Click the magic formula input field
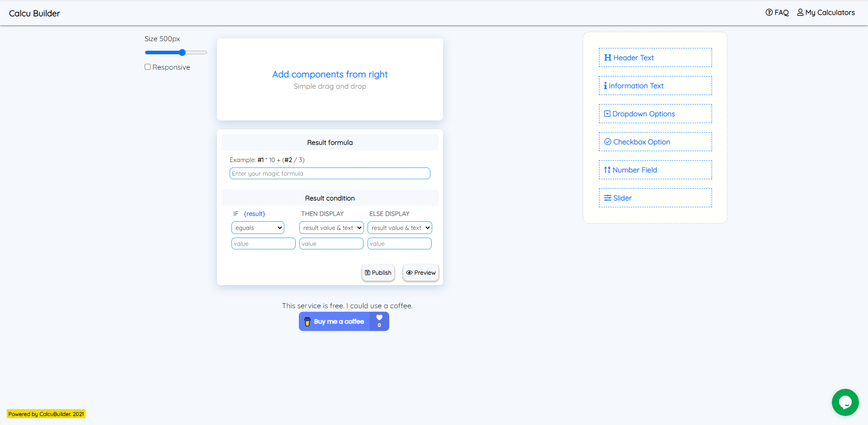This screenshot has width=868, height=425. coord(330,173)
